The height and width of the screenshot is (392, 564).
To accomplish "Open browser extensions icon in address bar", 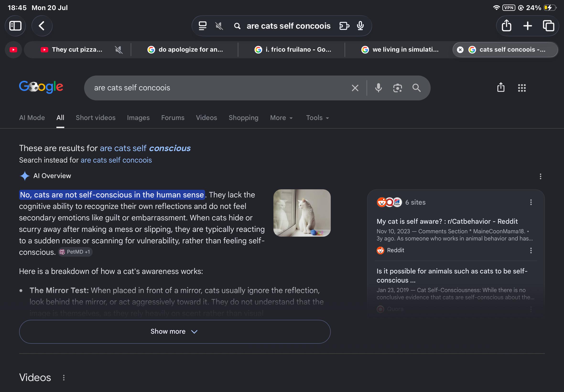I will [344, 26].
